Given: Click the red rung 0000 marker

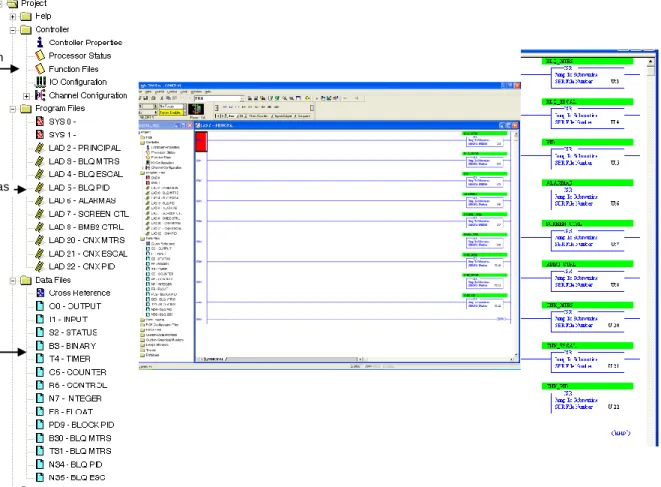Looking at the screenshot, I should pos(201,142).
